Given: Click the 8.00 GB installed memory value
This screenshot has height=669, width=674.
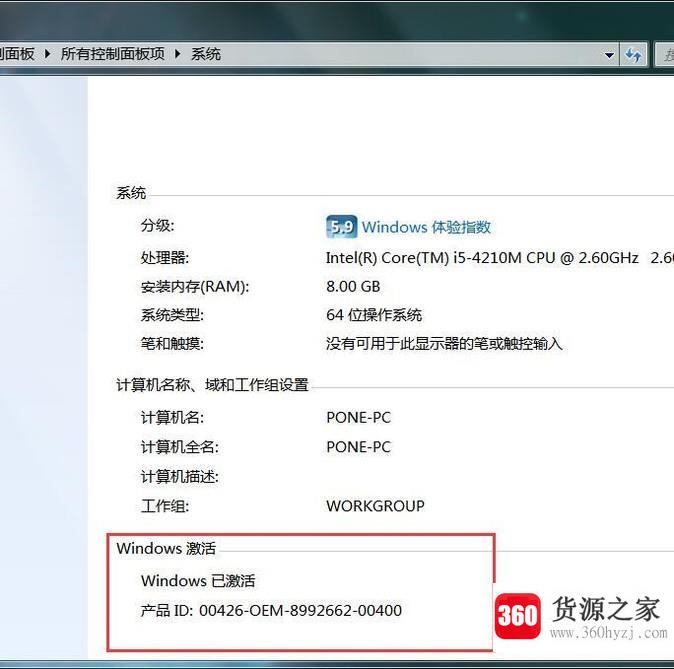Looking at the screenshot, I should point(353,286).
